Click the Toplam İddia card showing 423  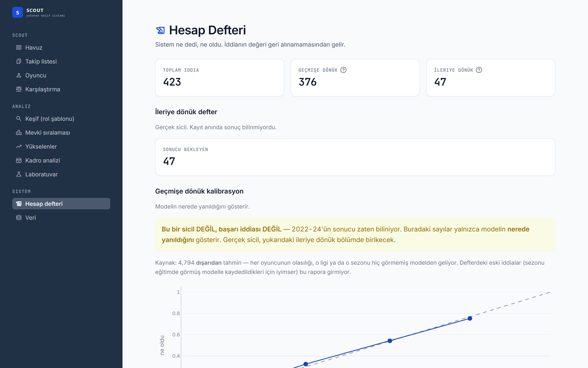coord(220,78)
